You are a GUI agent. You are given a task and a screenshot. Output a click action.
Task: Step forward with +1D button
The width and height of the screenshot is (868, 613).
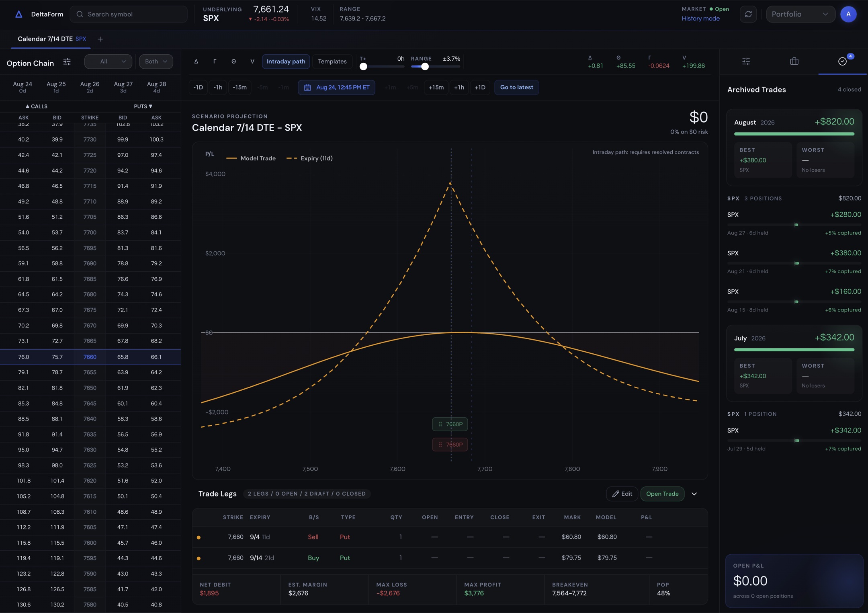point(480,88)
